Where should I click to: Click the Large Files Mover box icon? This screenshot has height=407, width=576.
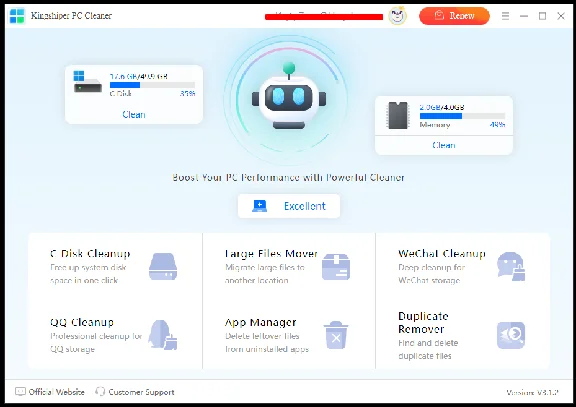pyautogui.click(x=336, y=266)
